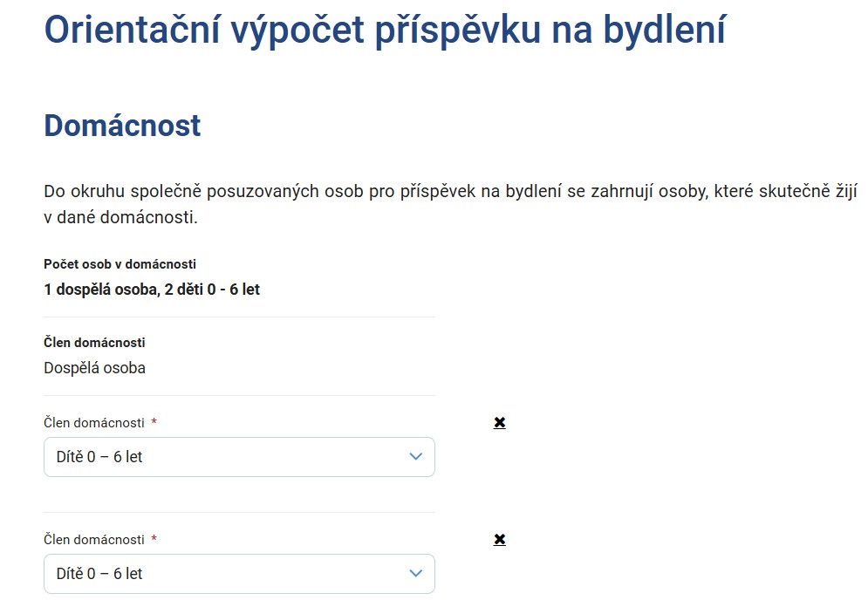Click the divider line between the two dropdowns
This screenshot has height=607, width=868.
click(x=239, y=512)
